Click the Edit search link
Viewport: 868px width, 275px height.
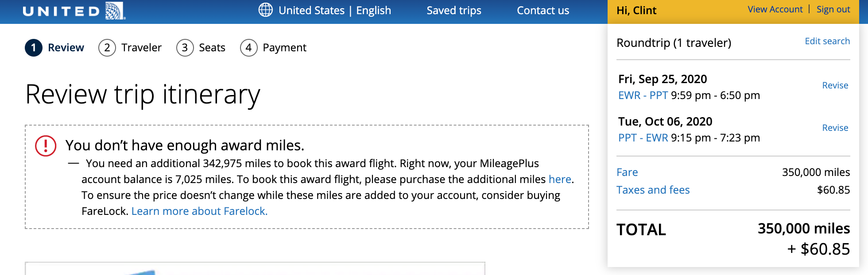(x=827, y=41)
